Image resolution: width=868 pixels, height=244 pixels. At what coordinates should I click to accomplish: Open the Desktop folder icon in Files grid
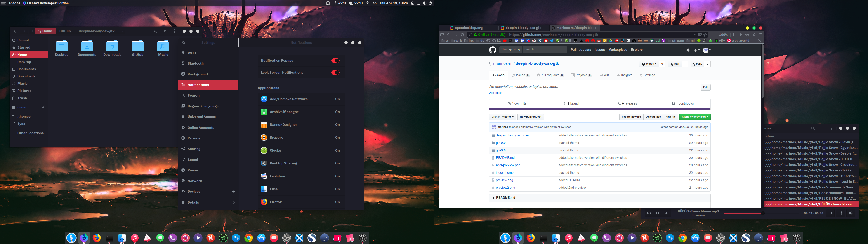pos(62,45)
